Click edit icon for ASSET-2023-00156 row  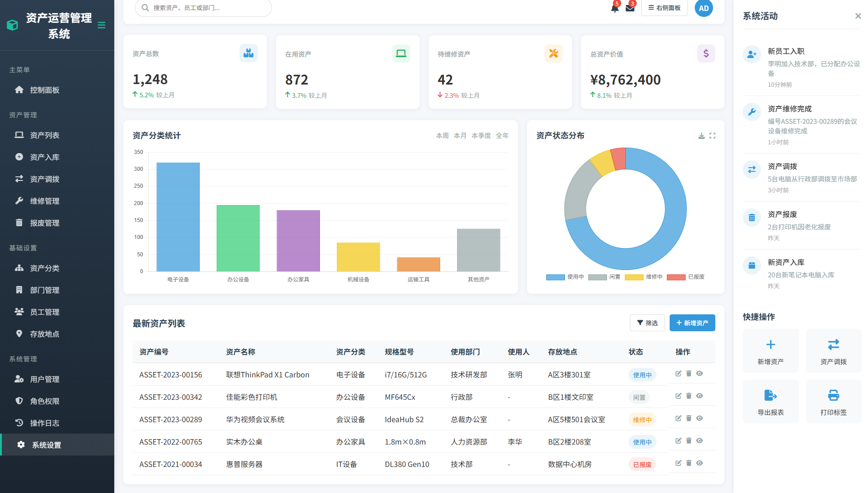point(678,374)
